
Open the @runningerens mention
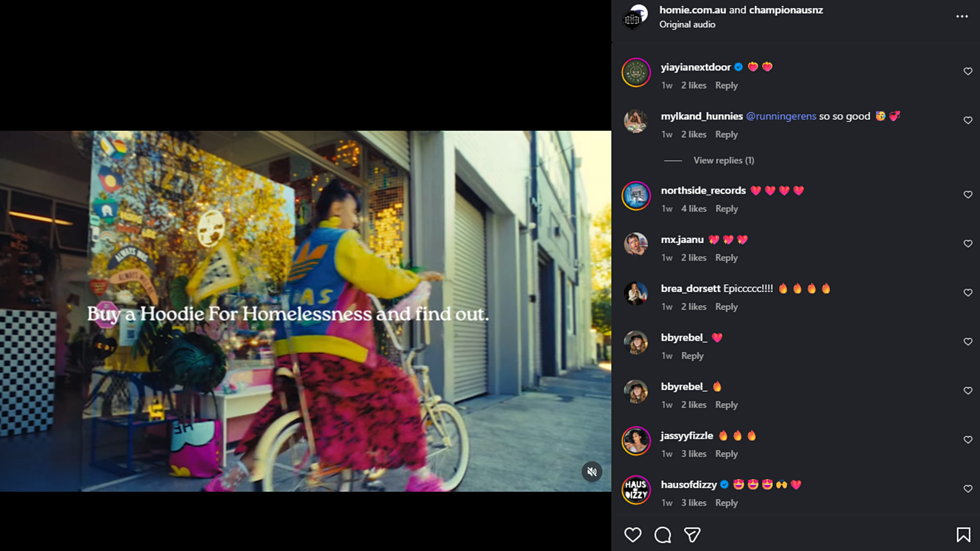781,116
